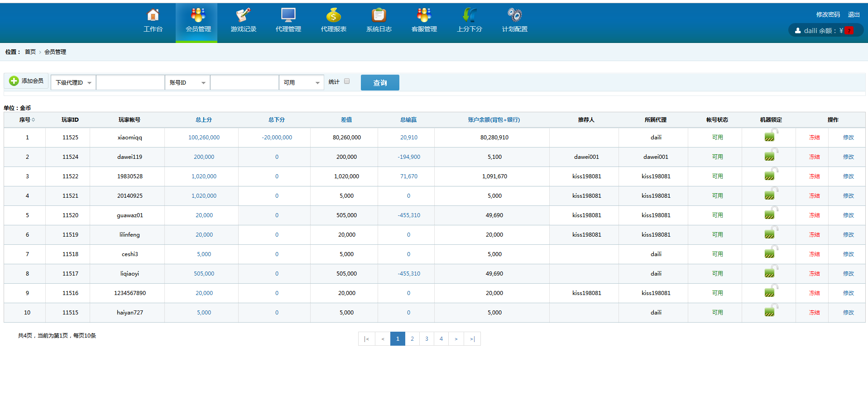Click 冻结 for player dawei119
The image size is (868, 419).
(x=814, y=157)
